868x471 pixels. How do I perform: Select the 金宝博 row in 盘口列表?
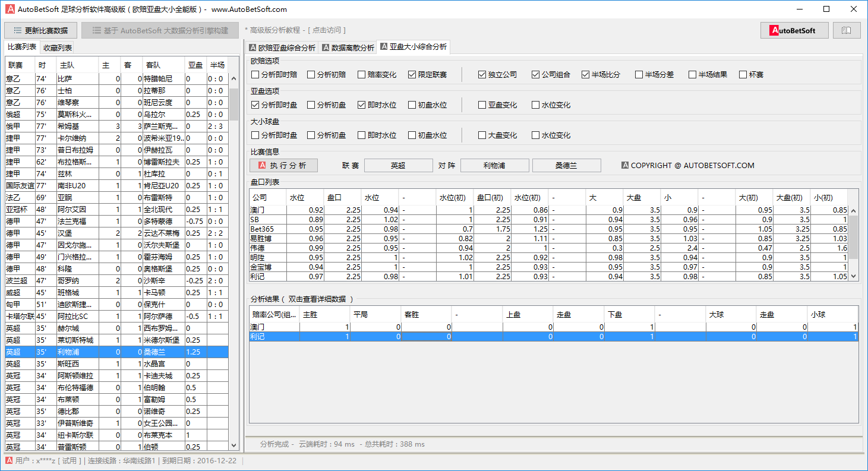(549, 267)
